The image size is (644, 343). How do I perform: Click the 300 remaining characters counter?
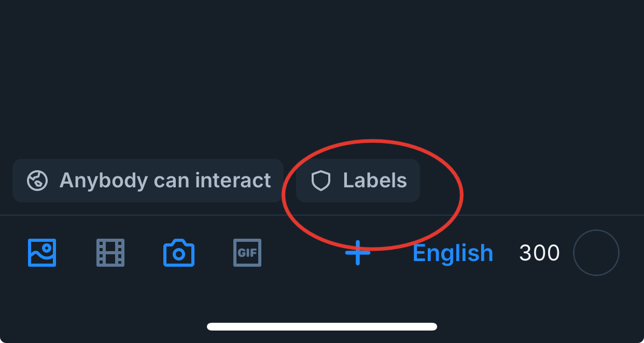[539, 253]
